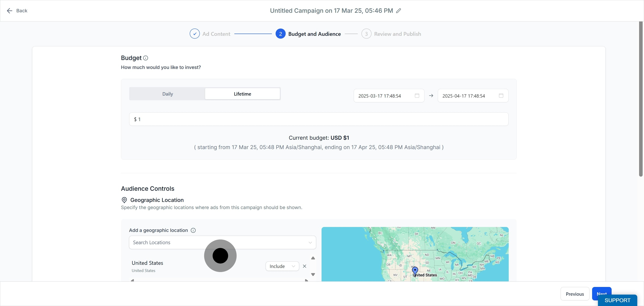The width and height of the screenshot is (644, 306).
Task: Click the location list down arrow
Action: 313,274
